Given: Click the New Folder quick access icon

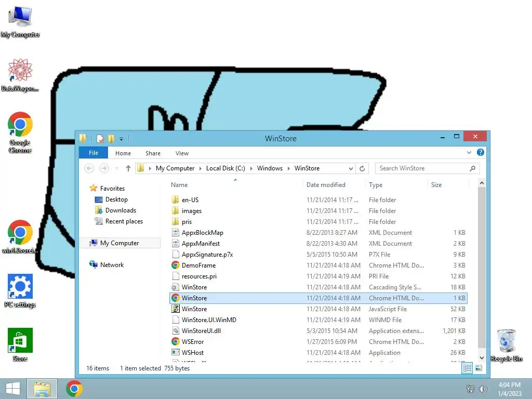Looking at the screenshot, I should coord(111,138).
